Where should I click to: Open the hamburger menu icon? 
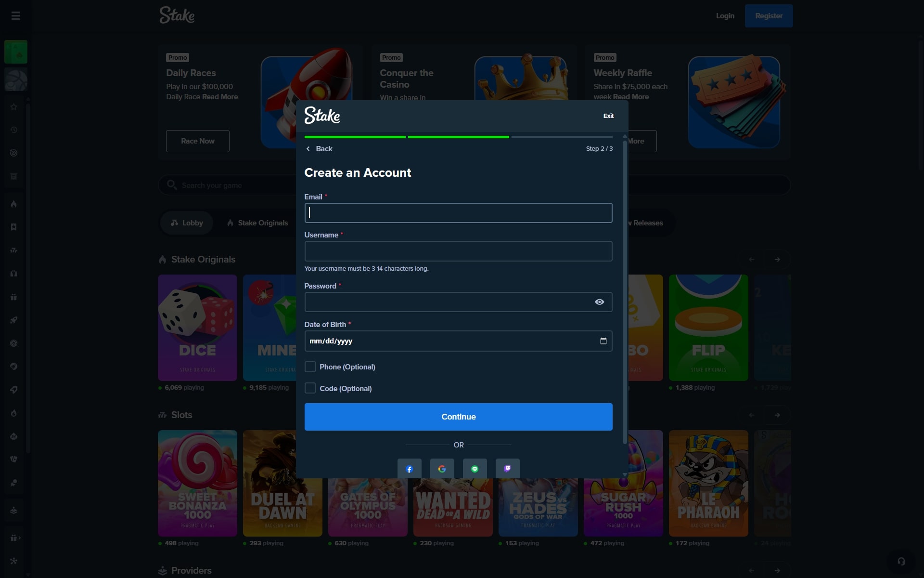[x=15, y=16]
